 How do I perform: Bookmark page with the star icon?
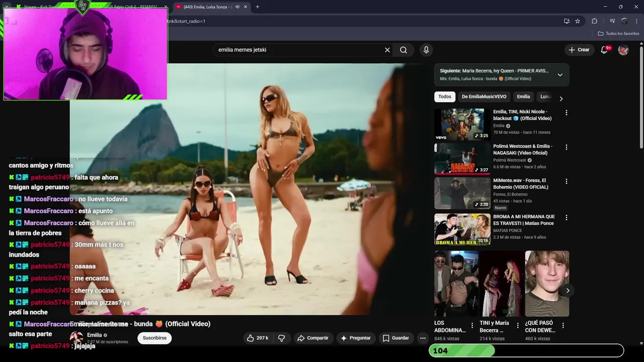(578, 21)
